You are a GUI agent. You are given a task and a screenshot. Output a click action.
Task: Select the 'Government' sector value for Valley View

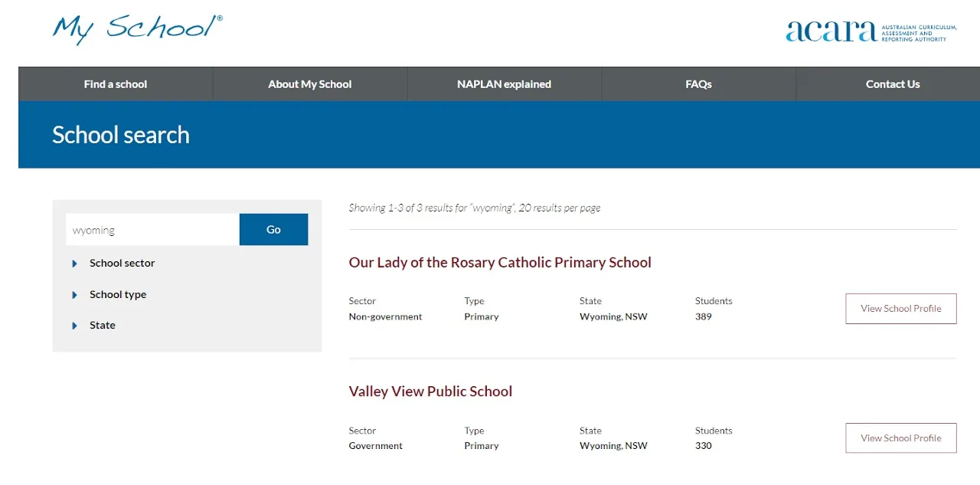point(376,445)
